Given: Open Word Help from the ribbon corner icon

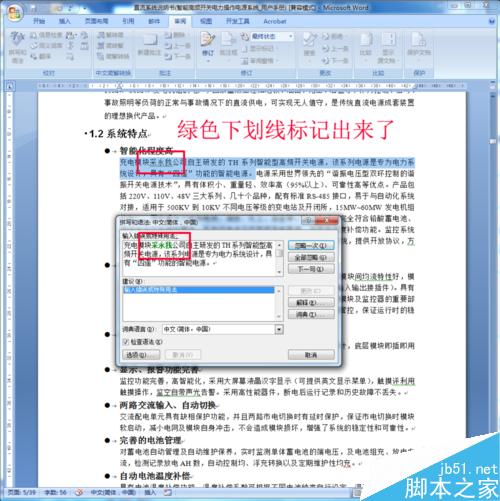Looking at the screenshot, I should [491, 21].
